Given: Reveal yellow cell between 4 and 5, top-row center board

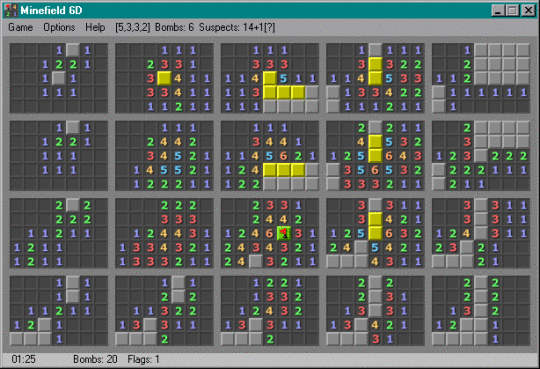Looking at the screenshot, I should (x=270, y=78).
